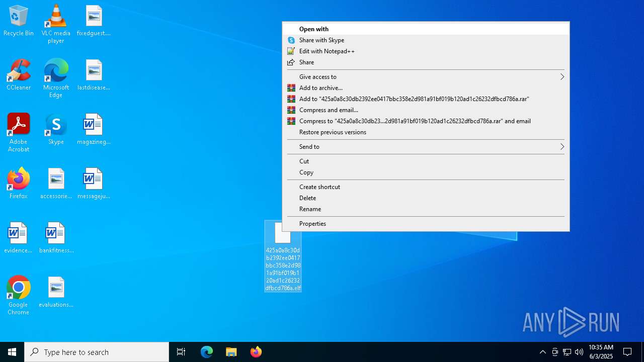Select Microsoft Edge desktop shortcut
The image size is (644, 362).
[56, 78]
